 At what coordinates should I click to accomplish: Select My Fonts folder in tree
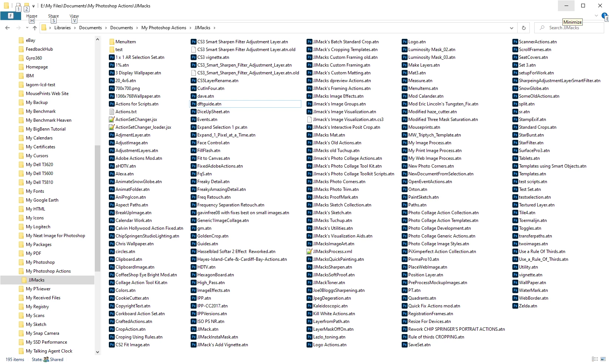[x=35, y=191]
